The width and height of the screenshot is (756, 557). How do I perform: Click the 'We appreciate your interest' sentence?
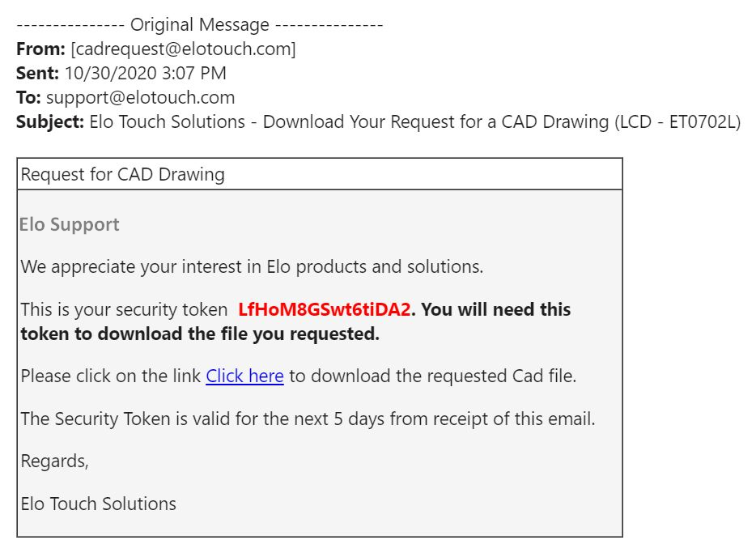[252, 266]
